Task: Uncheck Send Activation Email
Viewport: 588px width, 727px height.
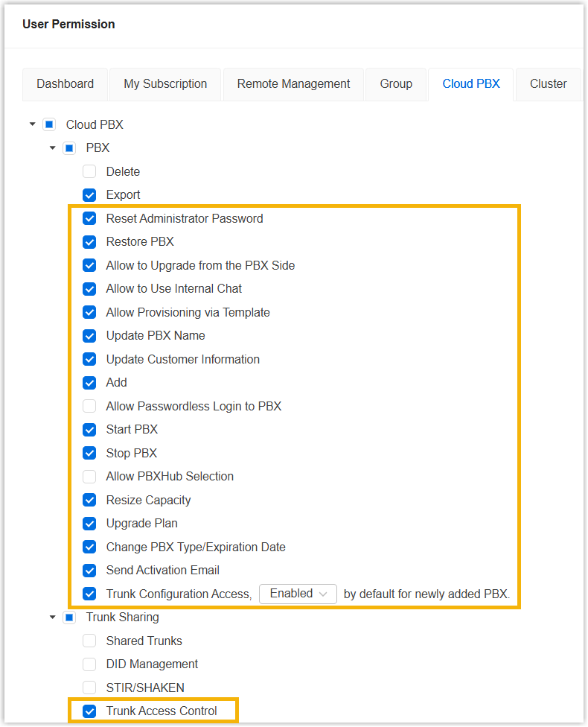Action: tap(89, 571)
